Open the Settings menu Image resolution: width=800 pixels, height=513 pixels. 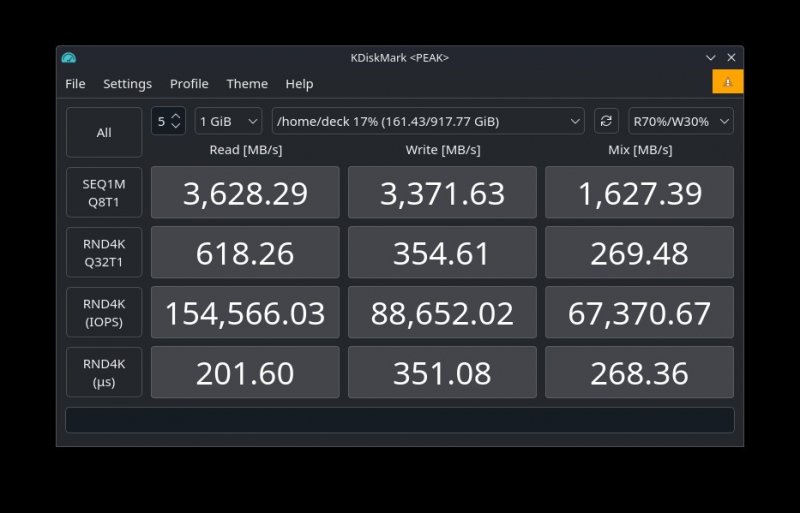click(128, 84)
